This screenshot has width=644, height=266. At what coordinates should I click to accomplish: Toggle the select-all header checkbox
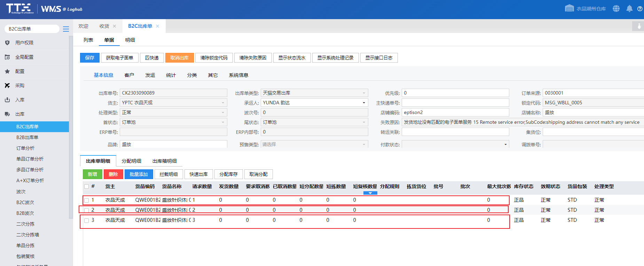tap(87, 187)
